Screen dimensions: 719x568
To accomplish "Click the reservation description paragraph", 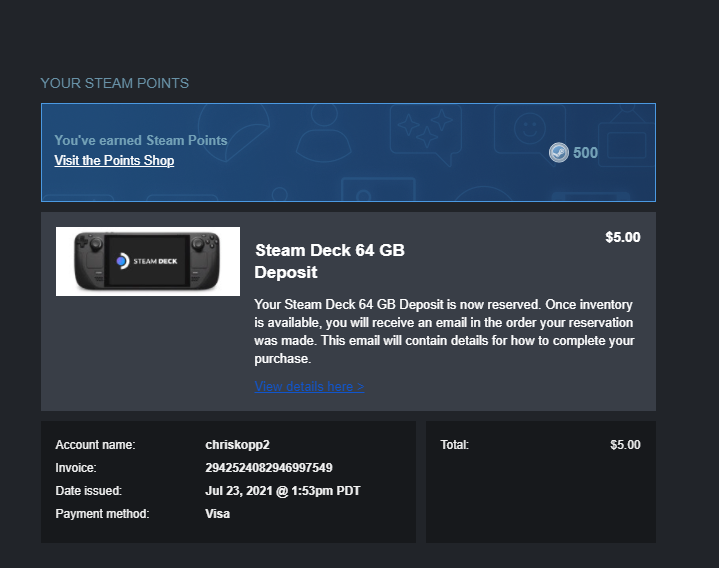I will 444,331.
